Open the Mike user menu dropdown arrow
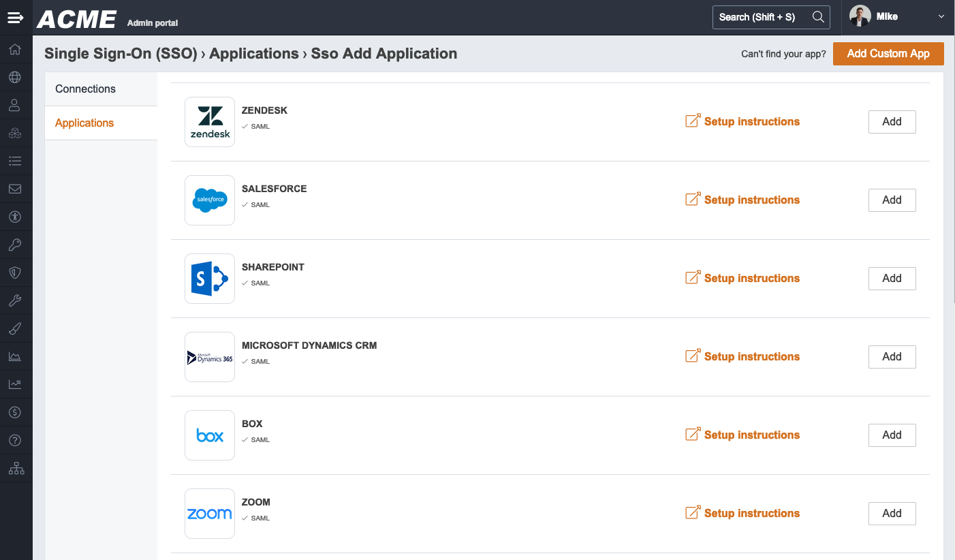The height and width of the screenshot is (560, 955). [941, 17]
